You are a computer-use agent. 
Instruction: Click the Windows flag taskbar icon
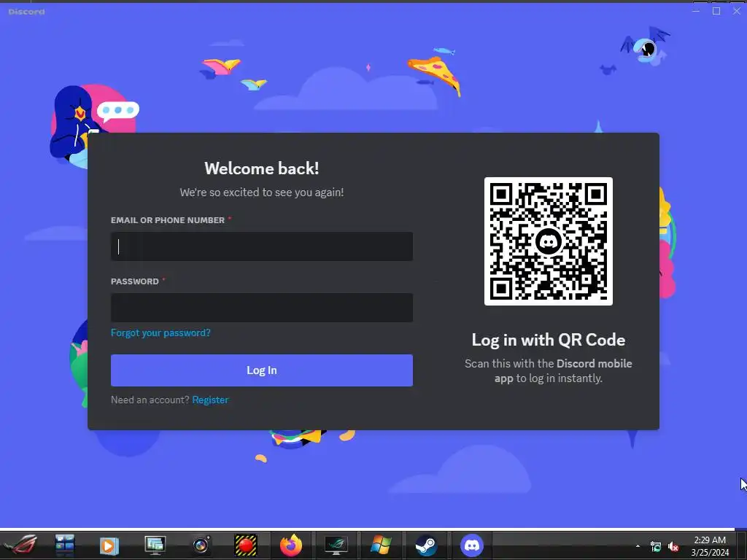(381, 545)
